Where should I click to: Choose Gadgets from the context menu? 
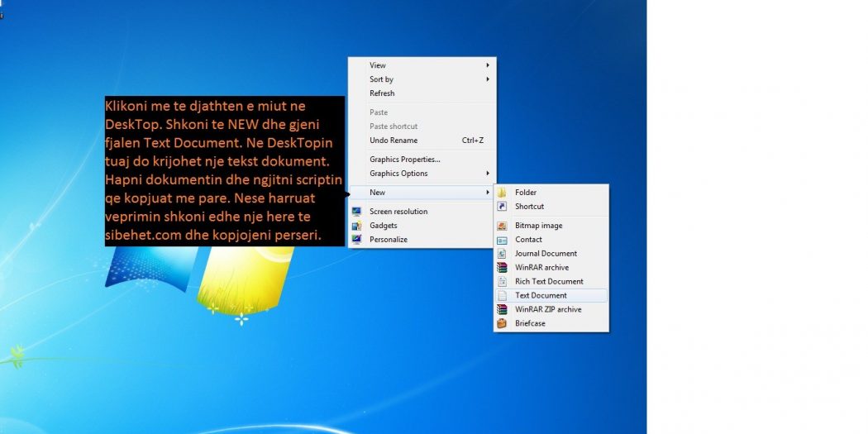point(422,226)
